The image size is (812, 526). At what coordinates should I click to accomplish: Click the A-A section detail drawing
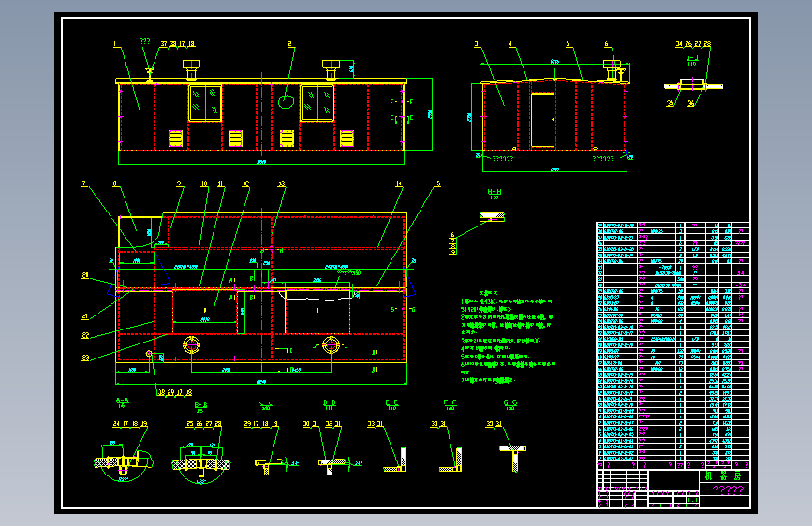click(x=123, y=460)
